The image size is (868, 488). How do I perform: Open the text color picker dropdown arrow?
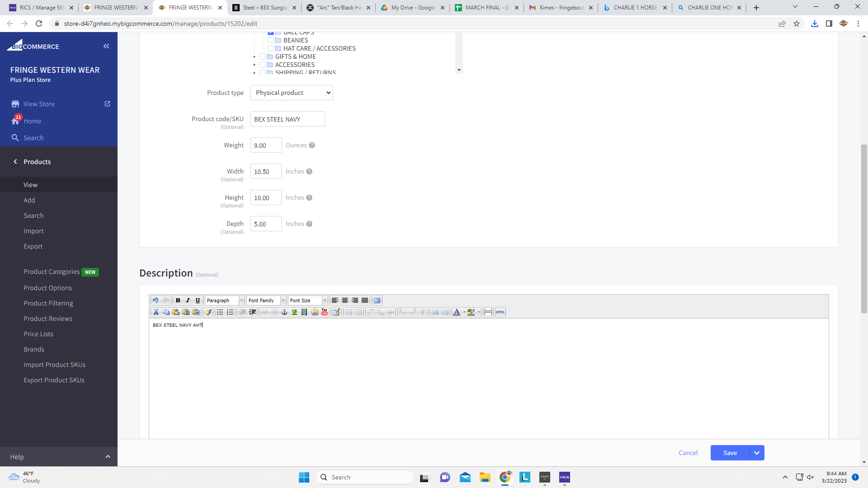pos(464,312)
